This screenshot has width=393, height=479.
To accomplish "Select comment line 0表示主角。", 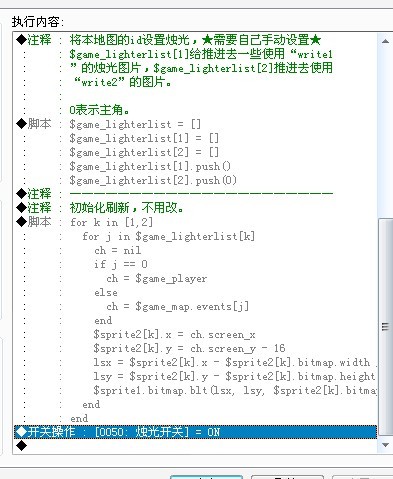I will (196, 110).
